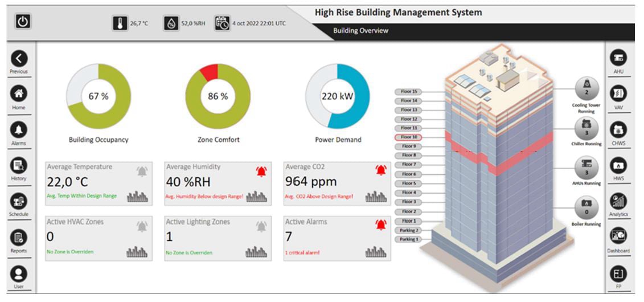Open the User profile icon
This screenshot has height=302, width=644.
click(19, 274)
